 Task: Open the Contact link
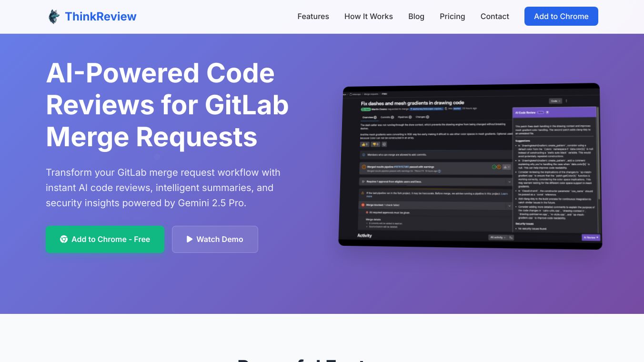tap(494, 16)
